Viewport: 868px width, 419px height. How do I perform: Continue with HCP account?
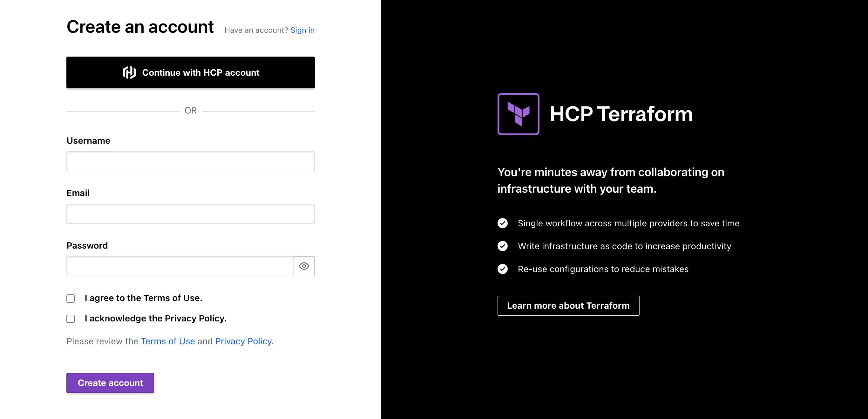190,72
